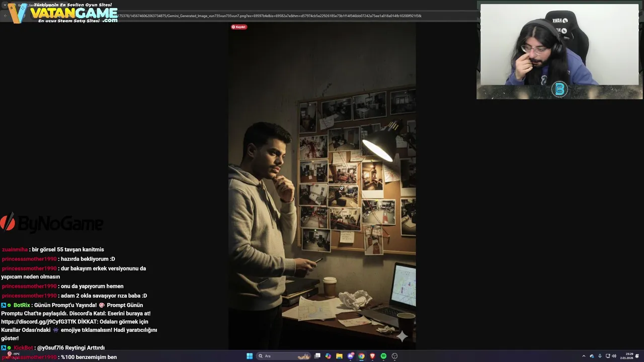The image size is (644, 362).
Task: Open OneDrive cloud tray icon
Action: (592, 356)
